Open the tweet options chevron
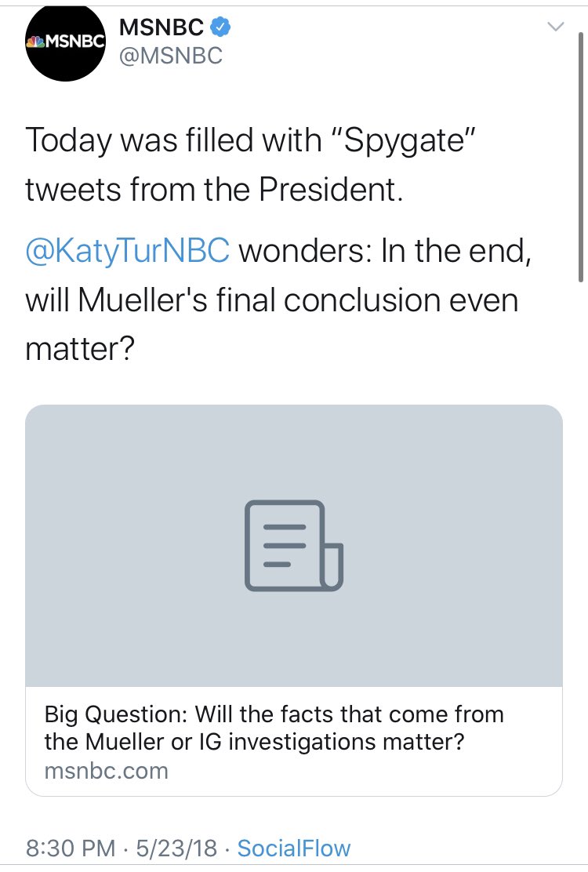The image size is (588, 872). click(555, 26)
